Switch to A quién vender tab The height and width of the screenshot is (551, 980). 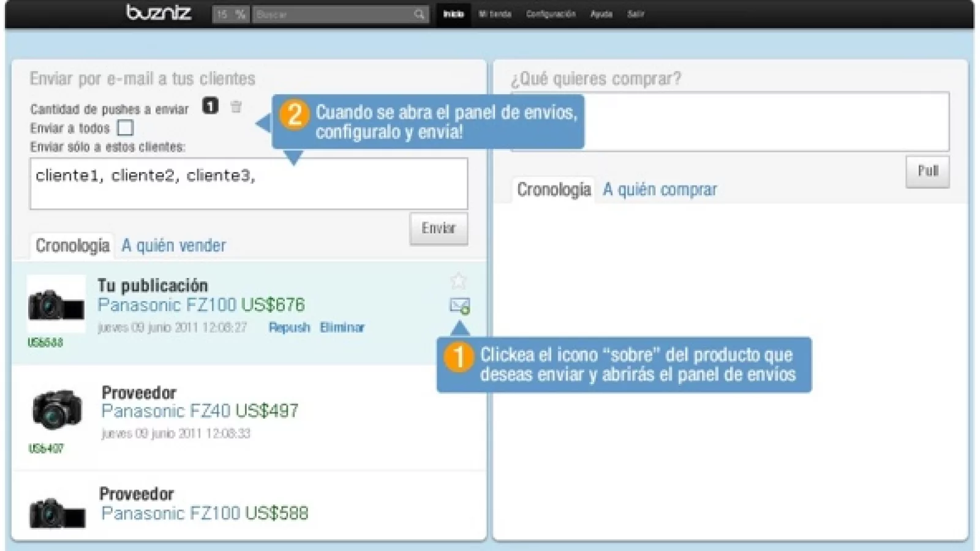pyautogui.click(x=173, y=246)
